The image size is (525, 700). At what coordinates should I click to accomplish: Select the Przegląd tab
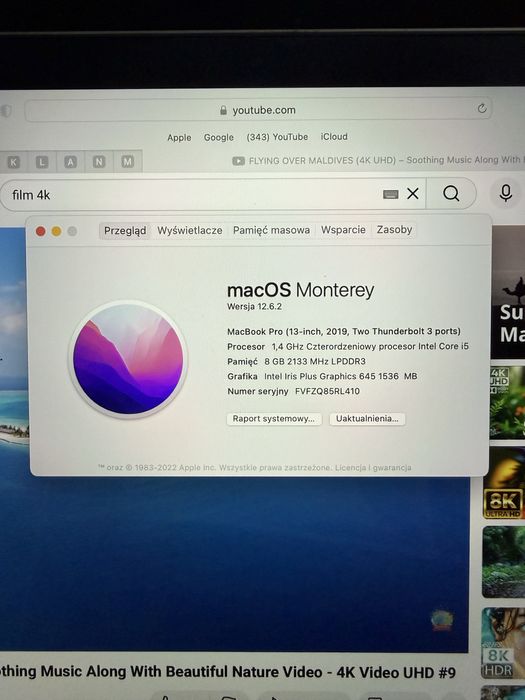[125, 230]
